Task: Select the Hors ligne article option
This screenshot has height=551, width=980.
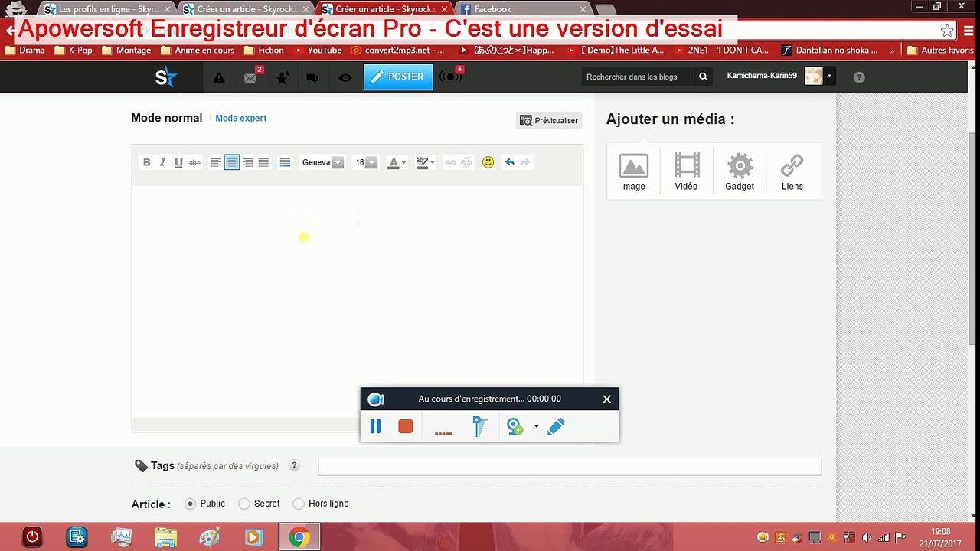Action: [299, 504]
